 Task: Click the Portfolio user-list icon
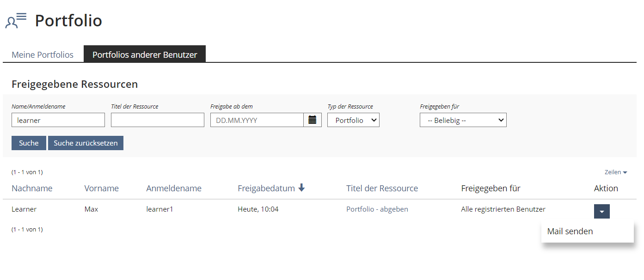[16, 21]
